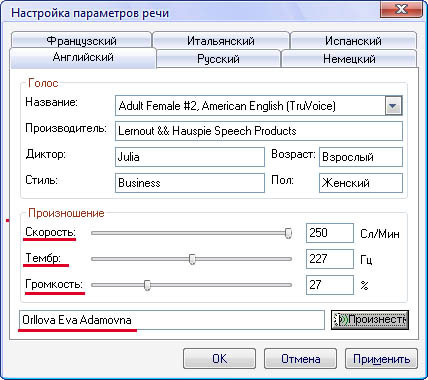Image resolution: width=428 pixels, height=380 pixels.
Task: Click the volume value field showing 27
Action: pyautogui.click(x=330, y=285)
